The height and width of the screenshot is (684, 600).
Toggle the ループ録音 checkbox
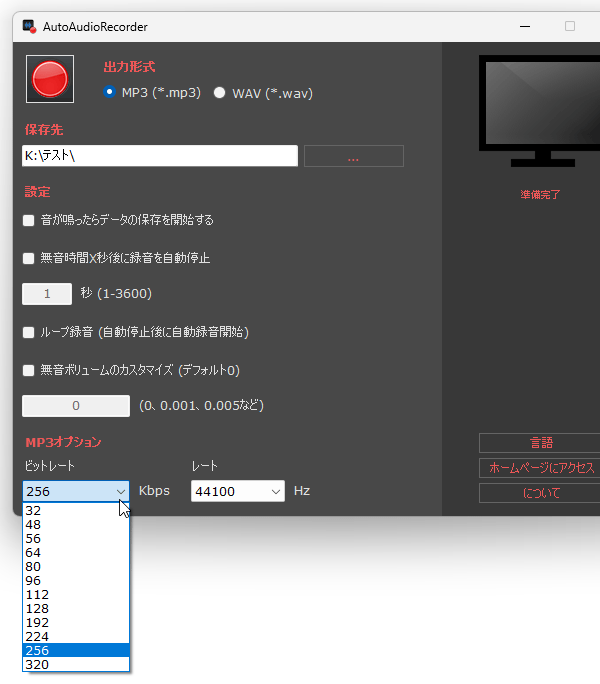(28, 332)
